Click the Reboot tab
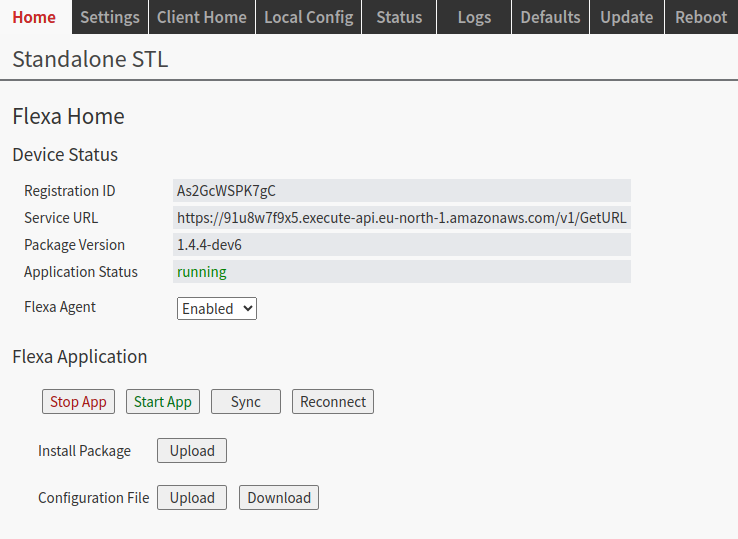 [701, 17]
